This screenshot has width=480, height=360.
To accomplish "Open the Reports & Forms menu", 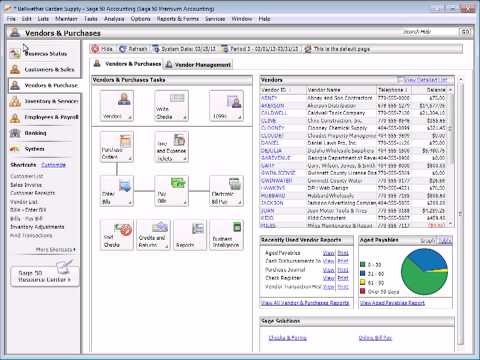I will coord(178,19).
